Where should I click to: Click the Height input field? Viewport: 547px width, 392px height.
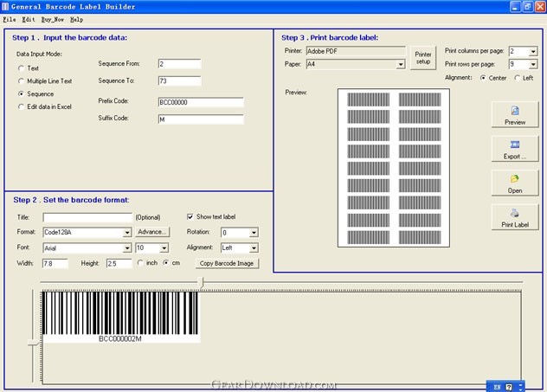click(x=119, y=263)
